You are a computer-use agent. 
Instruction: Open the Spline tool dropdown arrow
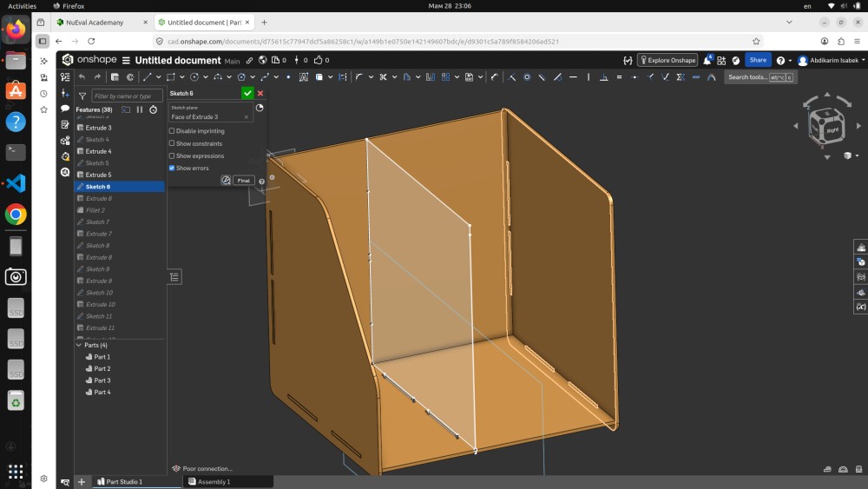(276, 77)
